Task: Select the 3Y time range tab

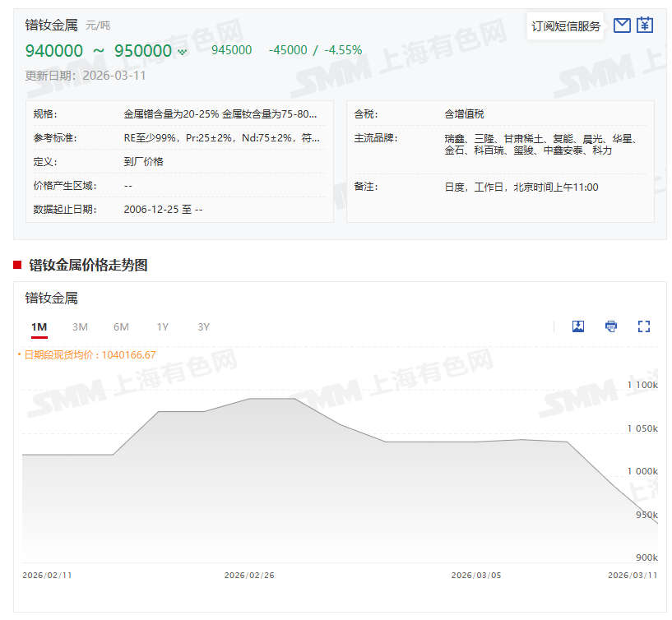Action: tap(204, 327)
